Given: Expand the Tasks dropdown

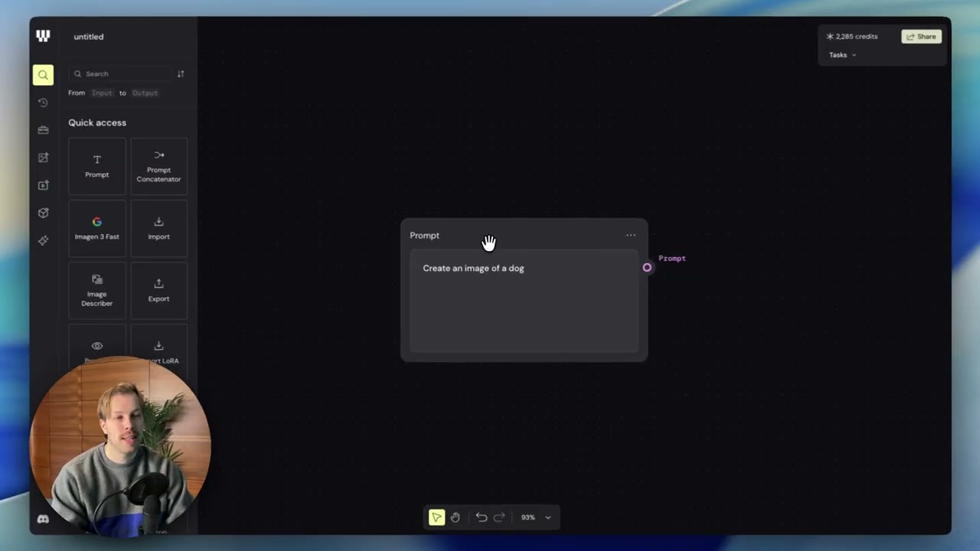Looking at the screenshot, I should (842, 55).
